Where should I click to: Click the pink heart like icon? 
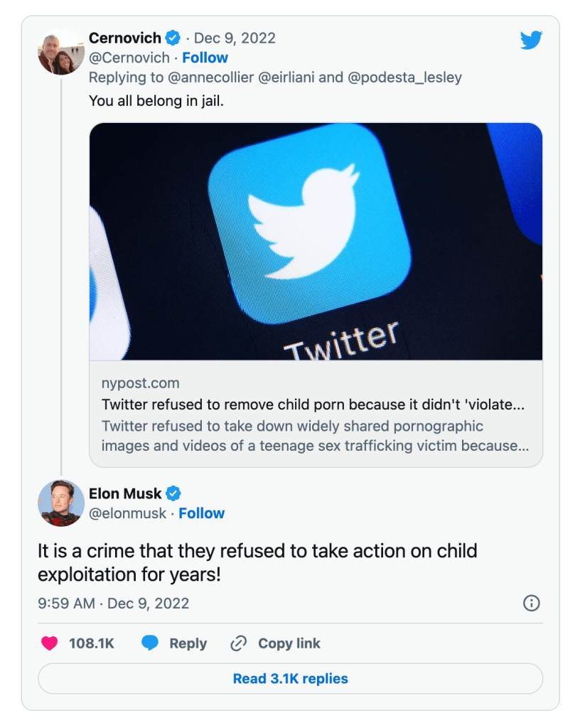point(49,643)
